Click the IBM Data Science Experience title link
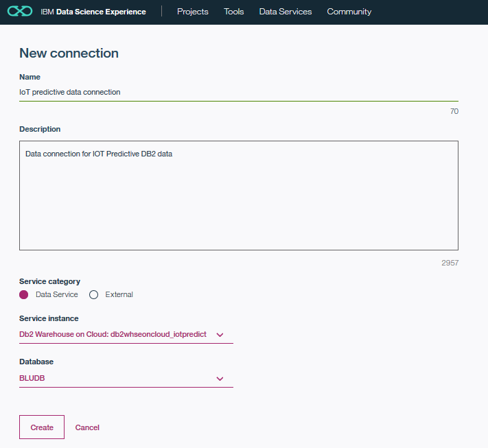 coord(93,12)
